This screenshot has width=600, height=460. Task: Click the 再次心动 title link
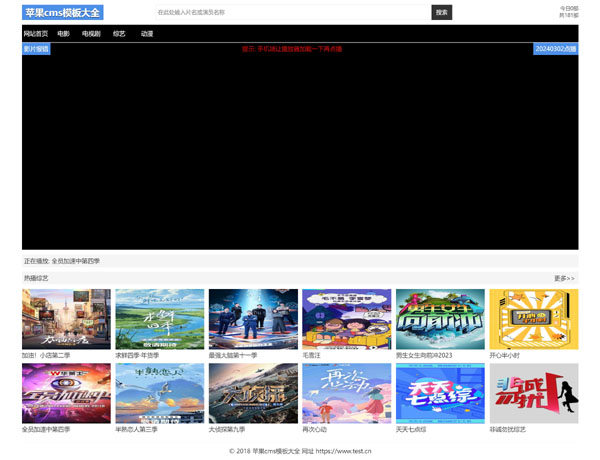coord(314,429)
